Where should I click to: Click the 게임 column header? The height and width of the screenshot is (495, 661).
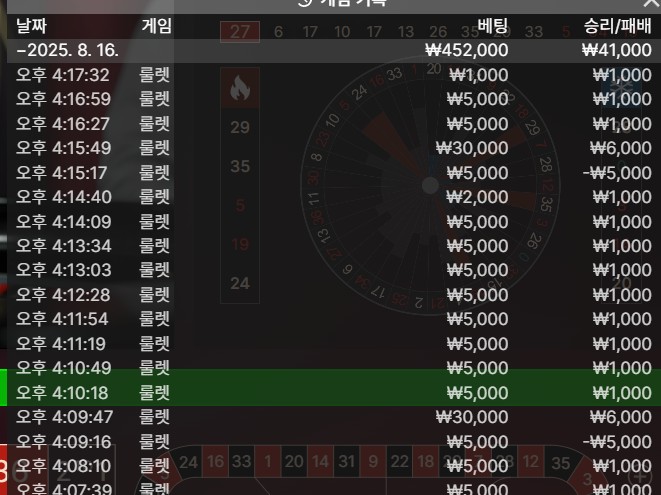pyautogui.click(x=156, y=26)
